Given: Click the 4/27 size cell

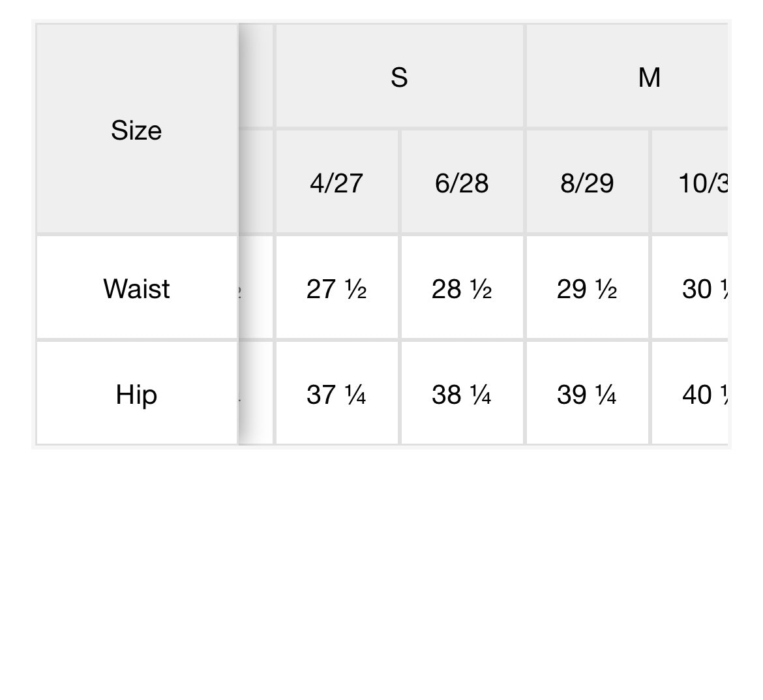Looking at the screenshot, I should (337, 183).
